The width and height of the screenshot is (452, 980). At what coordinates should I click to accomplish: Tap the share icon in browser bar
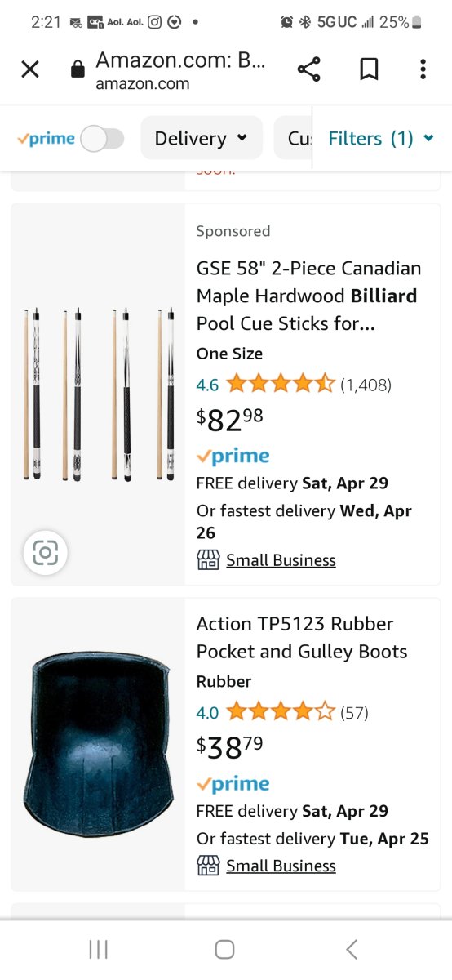[309, 69]
